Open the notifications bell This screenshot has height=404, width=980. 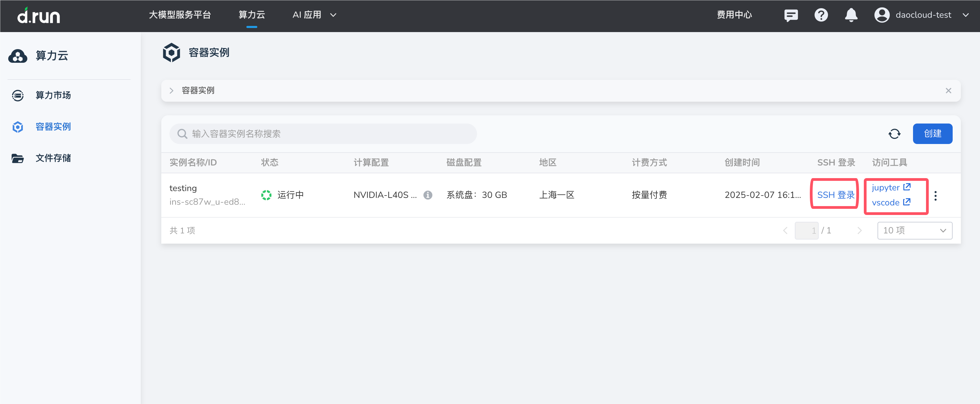tap(851, 15)
